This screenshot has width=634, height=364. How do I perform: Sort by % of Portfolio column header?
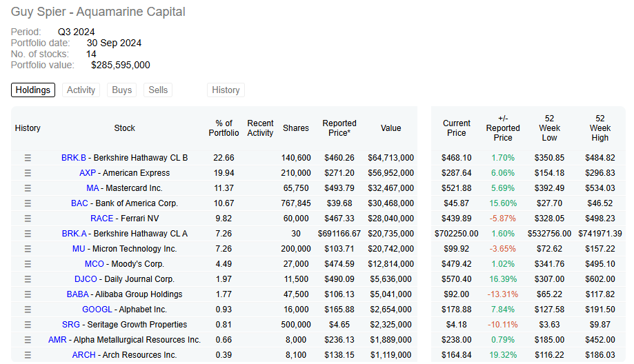224,128
